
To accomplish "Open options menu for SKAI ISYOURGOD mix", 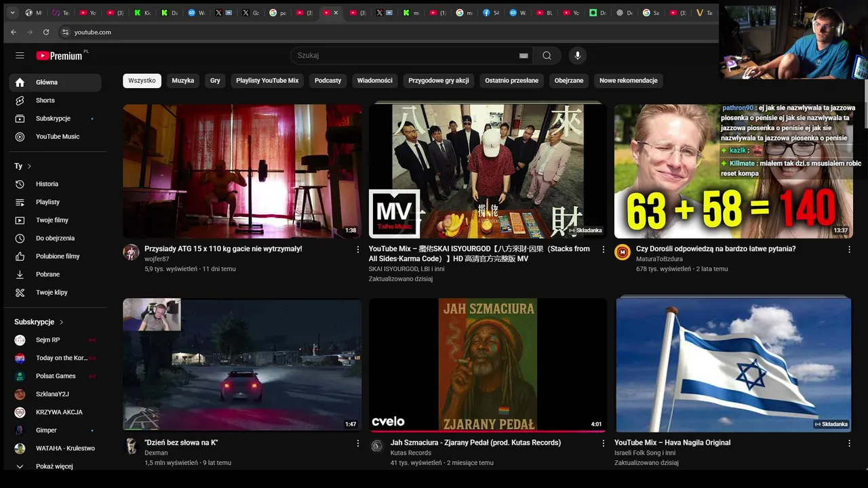I will 604,249.
